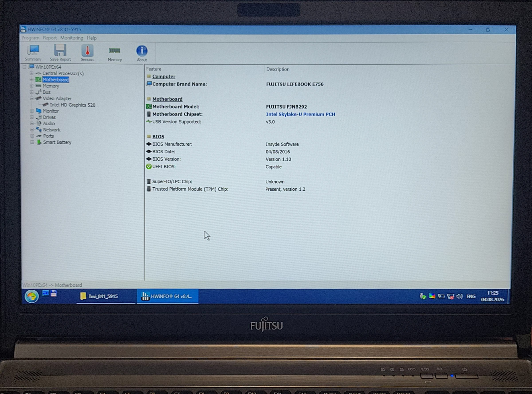Click the Motherboard tree icon
This screenshot has height=394, width=532.
pos(38,79)
